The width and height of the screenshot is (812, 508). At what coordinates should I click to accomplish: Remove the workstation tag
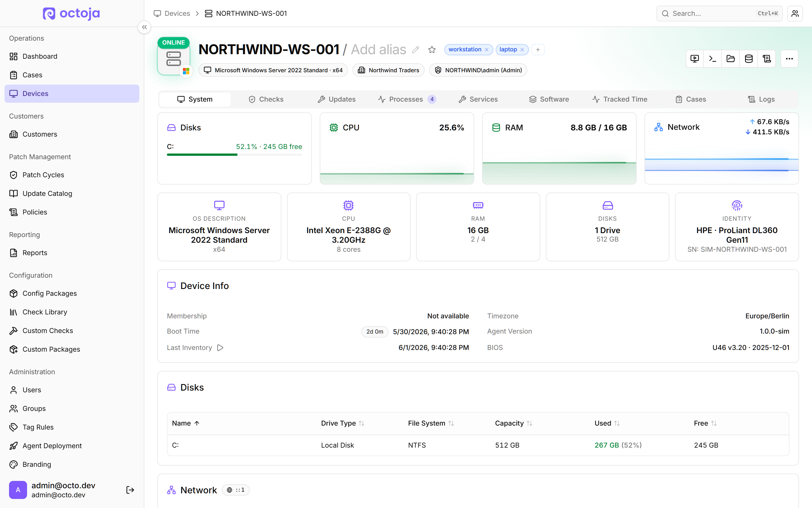(x=487, y=50)
